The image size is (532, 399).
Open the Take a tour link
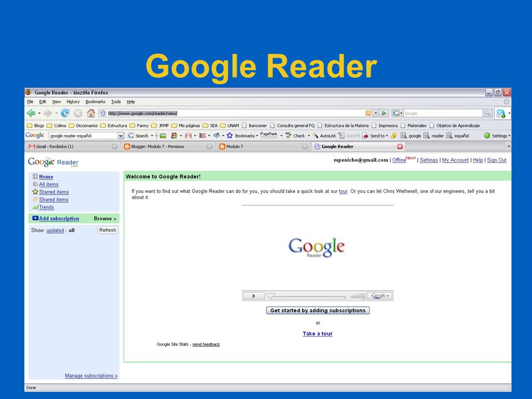[x=318, y=334]
